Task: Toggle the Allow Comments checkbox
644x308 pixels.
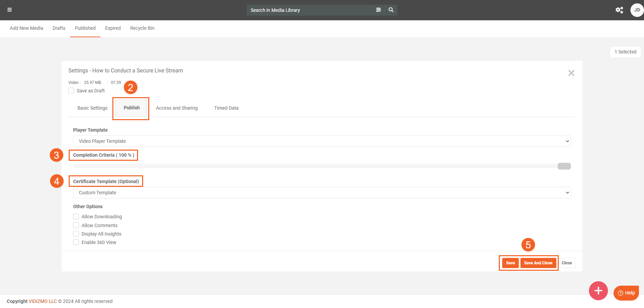Action: (x=76, y=225)
